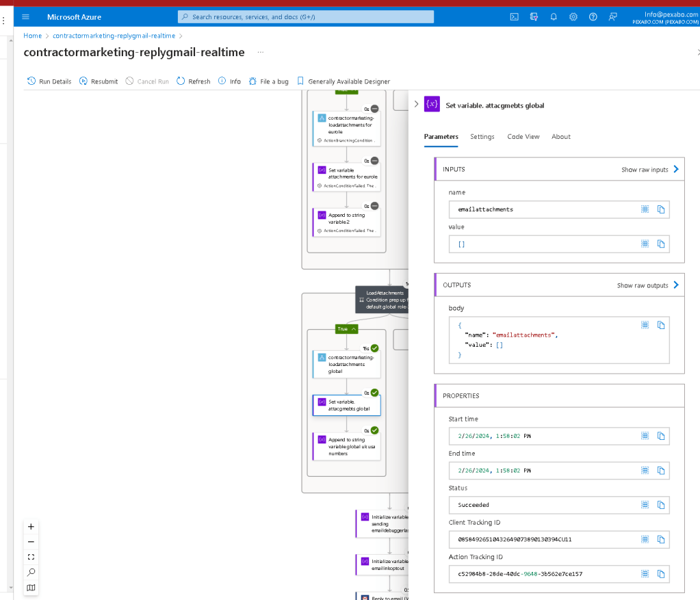Viewport: 700px width, 600px height.
Task: Click the emailattachments name value
Action: coord(485,209)
